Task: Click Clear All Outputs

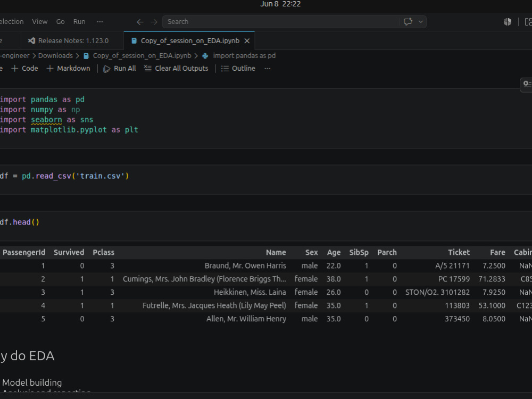Action: coord(176,69)
